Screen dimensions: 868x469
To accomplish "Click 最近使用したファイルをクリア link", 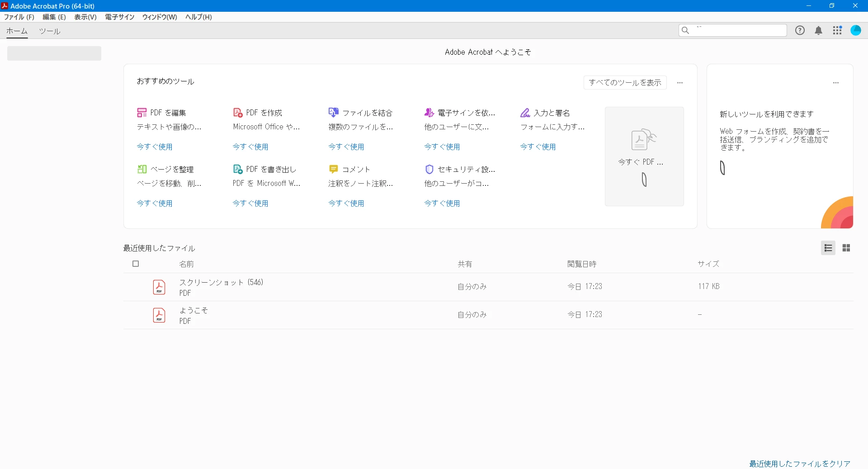I will pos(800,464).
